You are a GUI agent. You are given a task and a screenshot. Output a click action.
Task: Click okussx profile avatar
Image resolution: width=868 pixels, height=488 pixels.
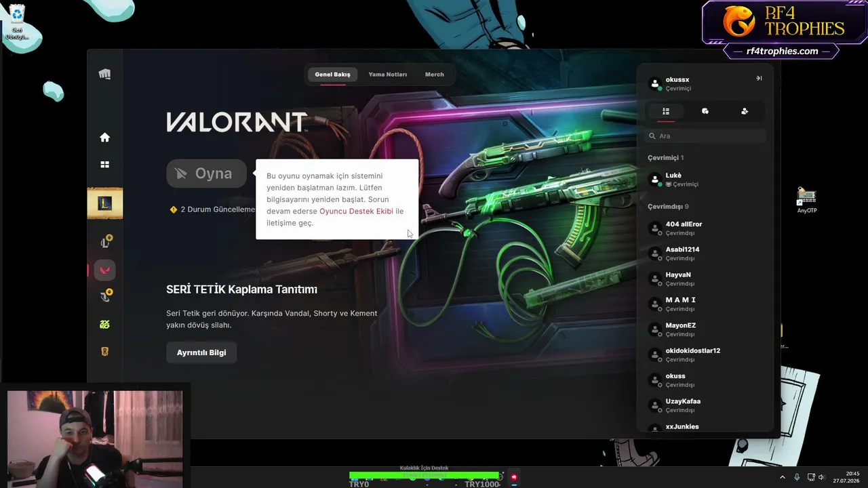(655, 84)
